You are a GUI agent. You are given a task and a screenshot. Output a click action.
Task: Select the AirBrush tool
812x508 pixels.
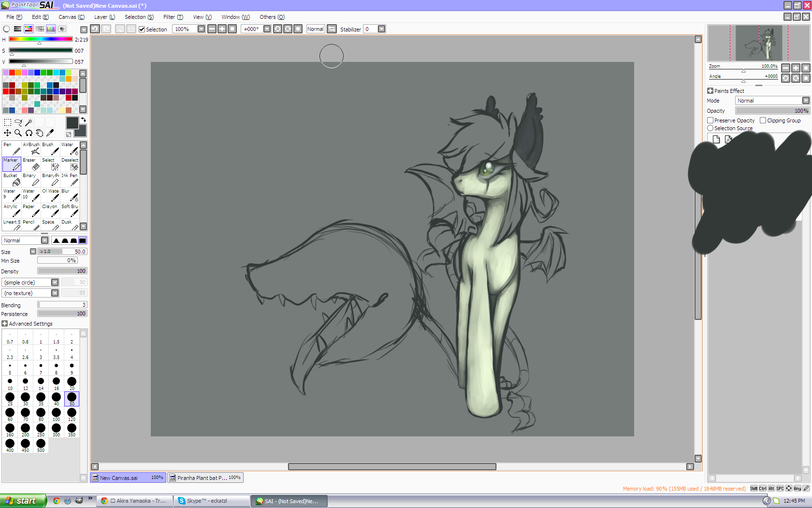31,149
